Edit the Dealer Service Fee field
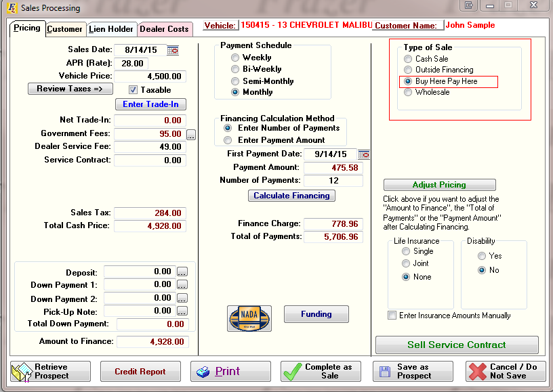The height and width of the screenshot is (392, 553). pos(150,147)
